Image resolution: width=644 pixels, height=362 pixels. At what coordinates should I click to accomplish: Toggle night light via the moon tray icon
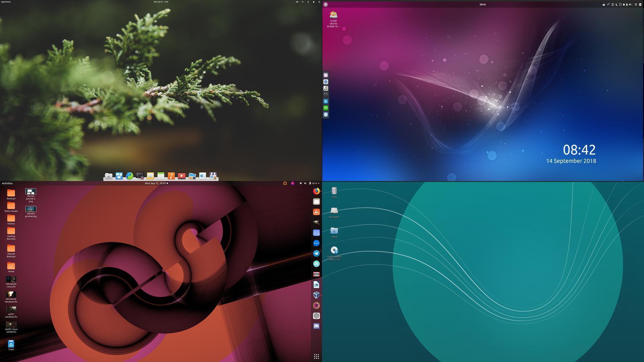616,4
